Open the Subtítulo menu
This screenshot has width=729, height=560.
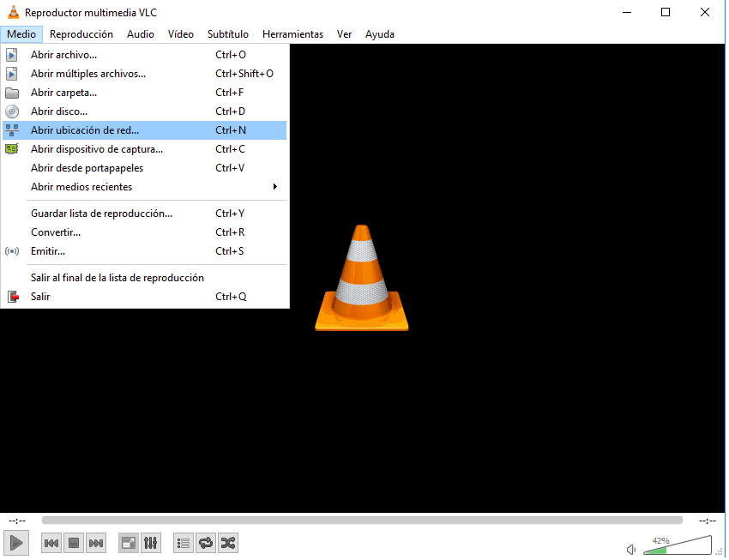tap(228, 34)
